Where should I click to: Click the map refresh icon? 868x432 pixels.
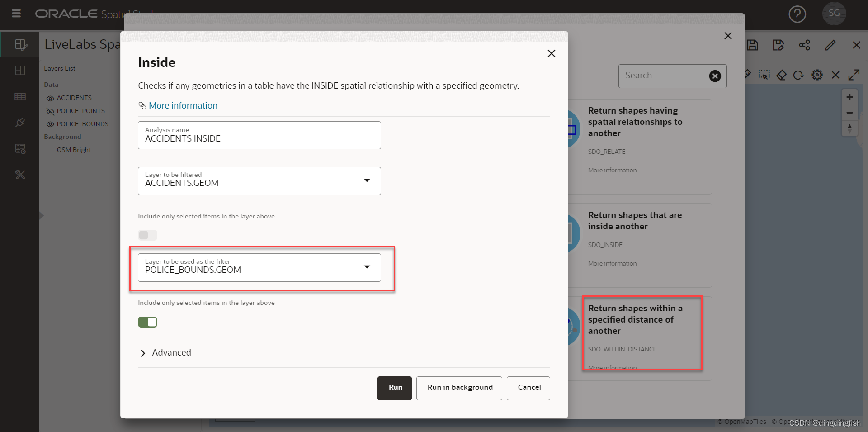[x=799, y=75]
